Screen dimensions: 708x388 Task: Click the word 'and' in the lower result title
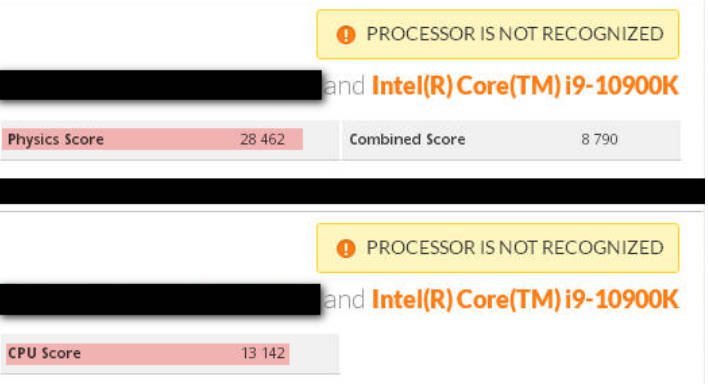tap(345, 300)
